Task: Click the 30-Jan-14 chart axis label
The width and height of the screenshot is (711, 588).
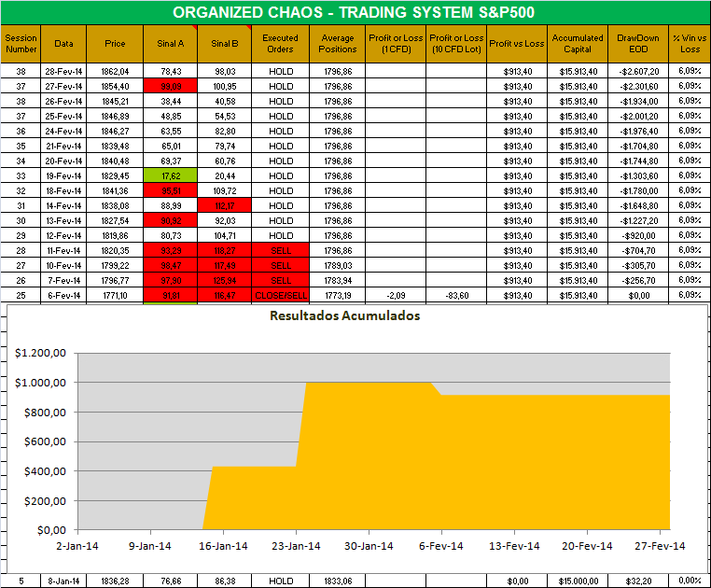Action: 369,546
